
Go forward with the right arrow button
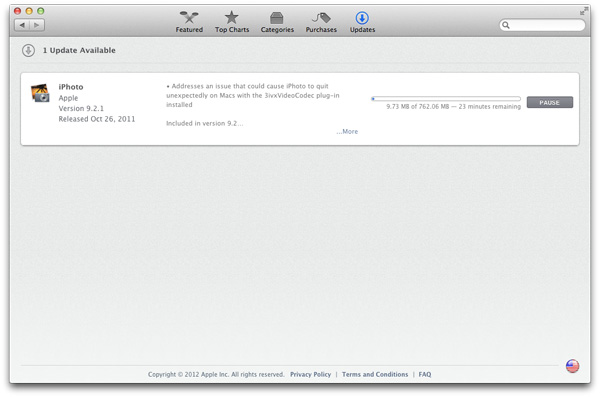tap(37, 25)
